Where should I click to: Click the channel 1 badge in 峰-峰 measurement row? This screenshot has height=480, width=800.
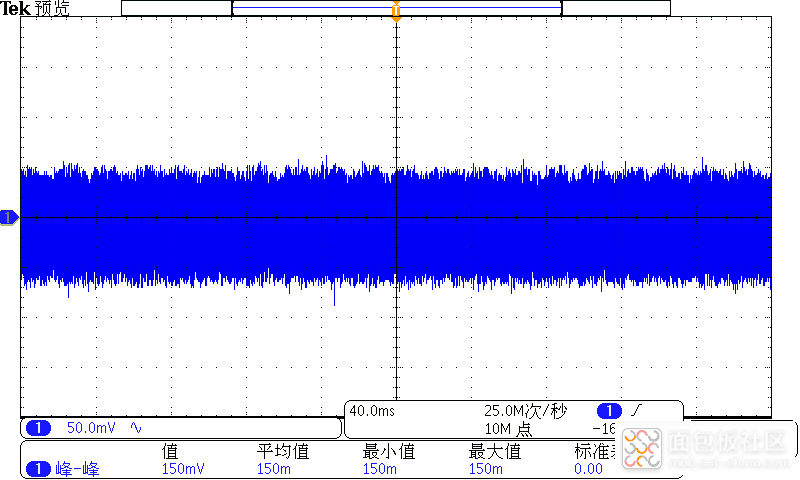(x=38, y=469)
